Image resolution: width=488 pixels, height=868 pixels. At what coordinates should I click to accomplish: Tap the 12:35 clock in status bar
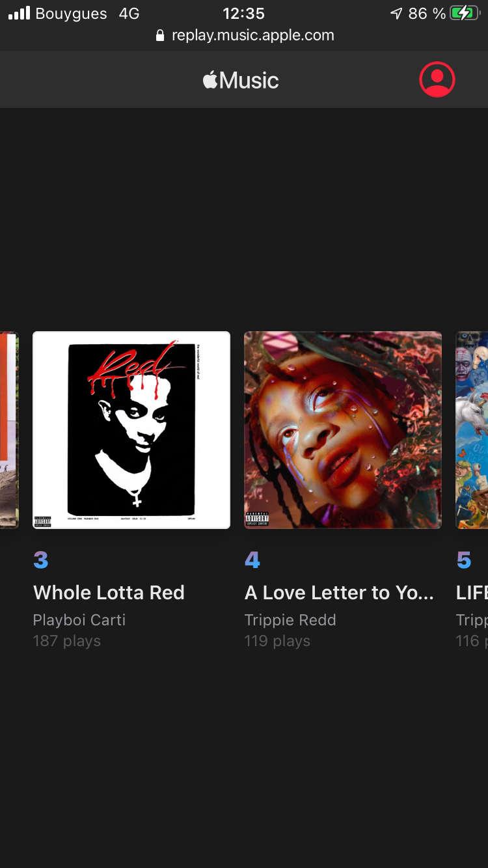click(x=243, y=13)
